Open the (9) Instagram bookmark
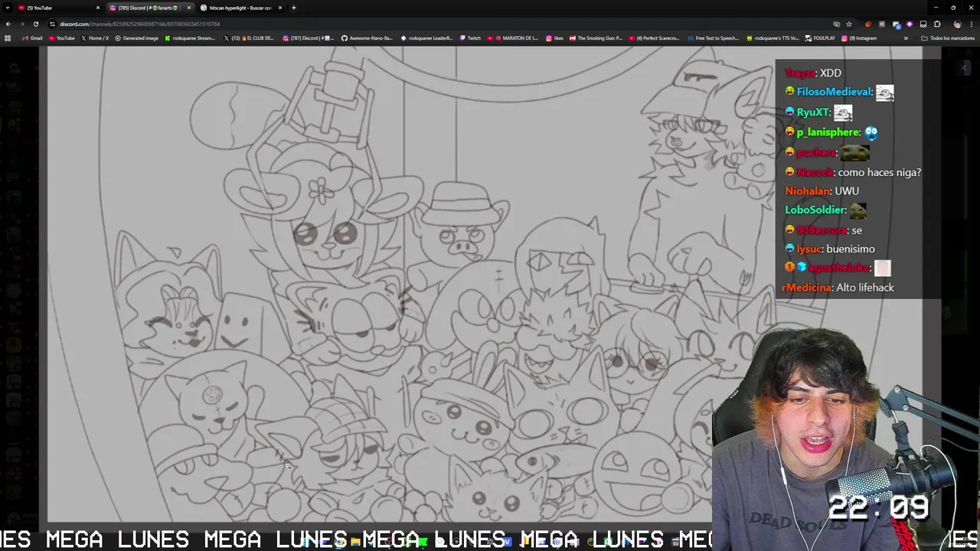Screen dimensions: 980x551 coord(859,38)
